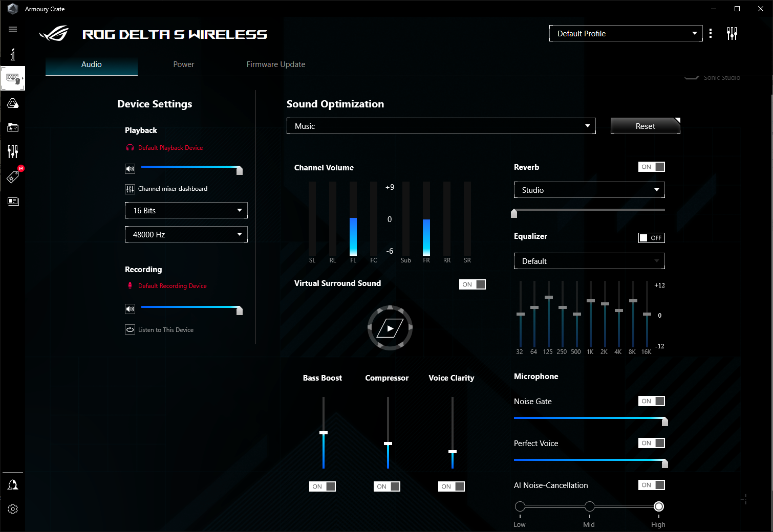The image size is (773, 532).
Task: Click the FL channel volume bar
Action: 353,219
